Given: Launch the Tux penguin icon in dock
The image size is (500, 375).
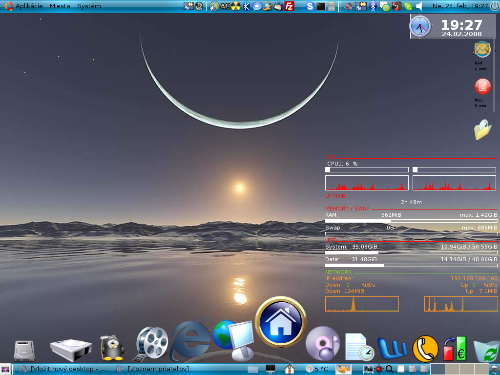Looking at the screenshot, I should (112, 348).
